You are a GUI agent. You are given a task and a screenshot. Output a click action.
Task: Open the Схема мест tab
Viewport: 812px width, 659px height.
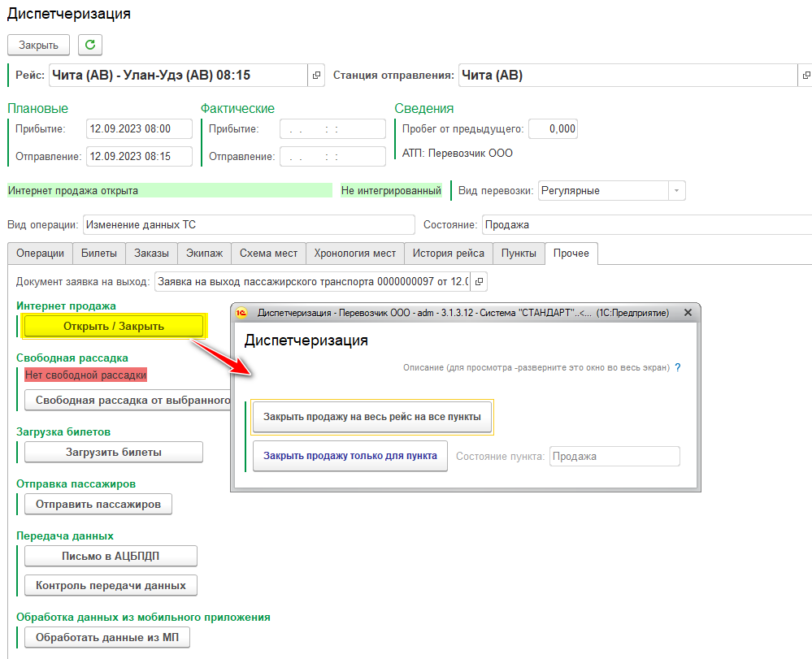click(x=268, y=254)
